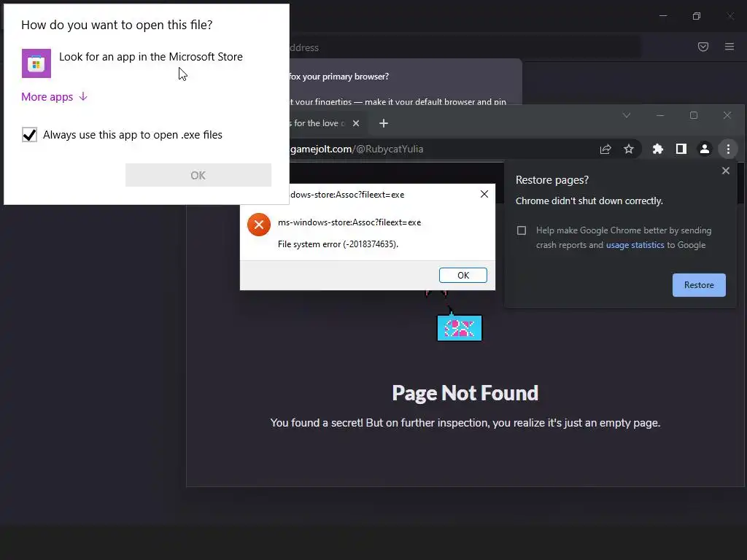This screenshot has width=747, height=560.
Task: Click the pixel-art 404 character image
Action: [459, 316]
